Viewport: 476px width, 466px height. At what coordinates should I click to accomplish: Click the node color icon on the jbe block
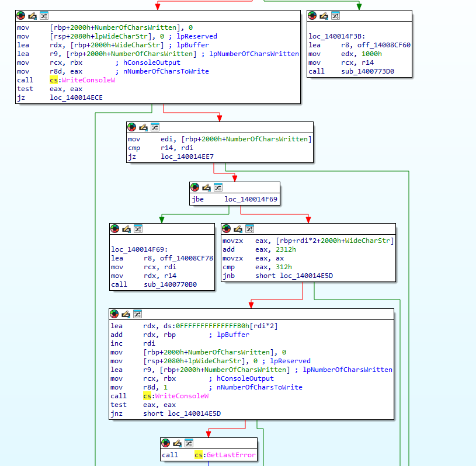[195, 187]
